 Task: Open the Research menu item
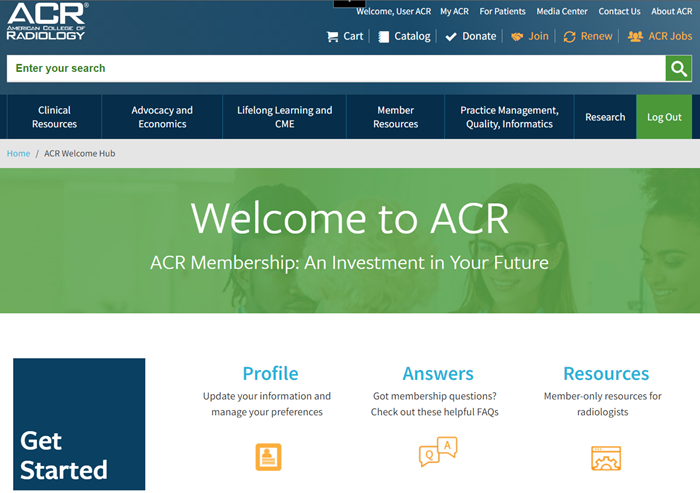point(605,117)
